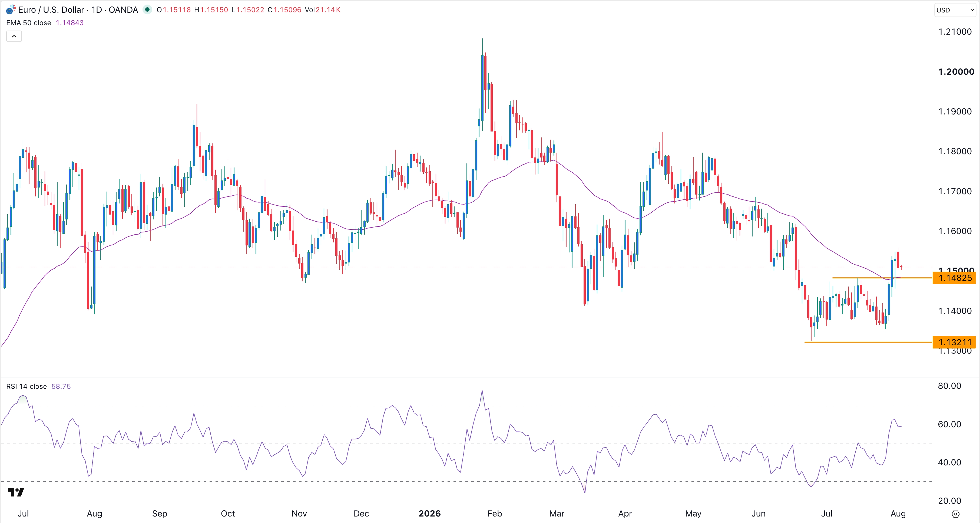The height and width of the screenshot is (523, 980).
Task: Click the Apr label on time axis
Action: [625, 514]
